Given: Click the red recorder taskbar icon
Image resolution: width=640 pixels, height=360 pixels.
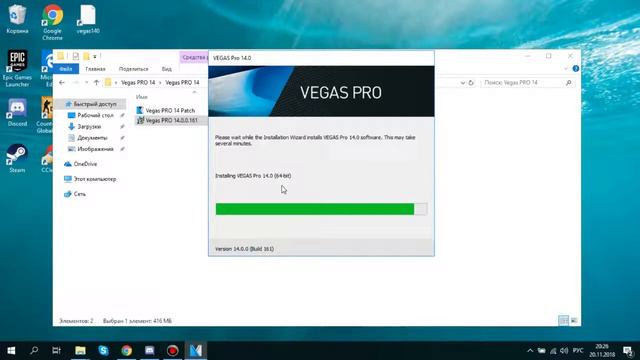Looking at the screenshot, I should pyautogui.click(x=173, y=350).
